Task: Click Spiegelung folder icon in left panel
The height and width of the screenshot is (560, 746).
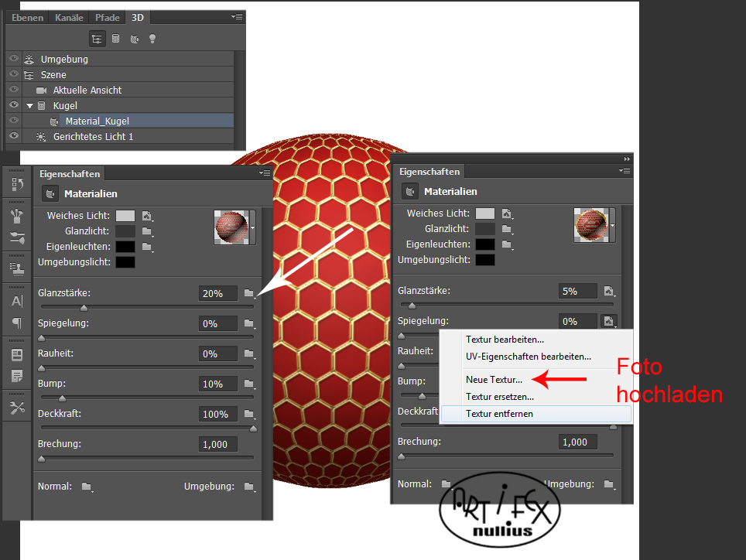Action: tap(250, 324)
